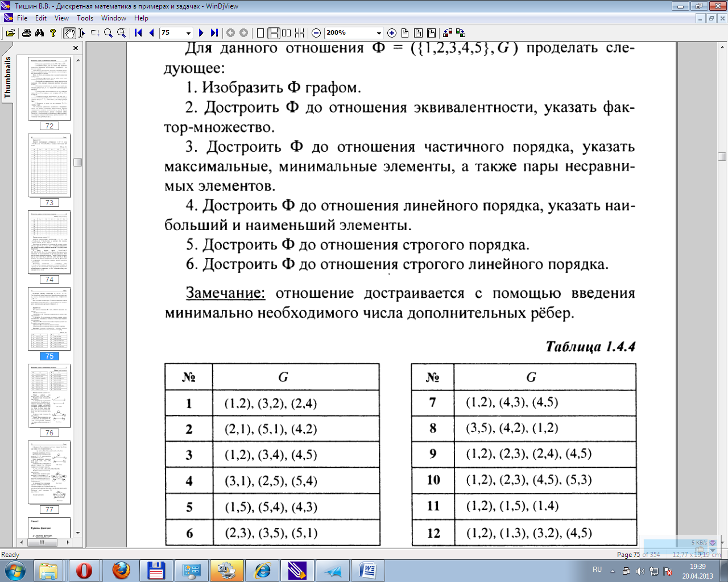Click the Print toolbar icon
This screenshot has width=728, height=582.
click(x=26, y=33)
